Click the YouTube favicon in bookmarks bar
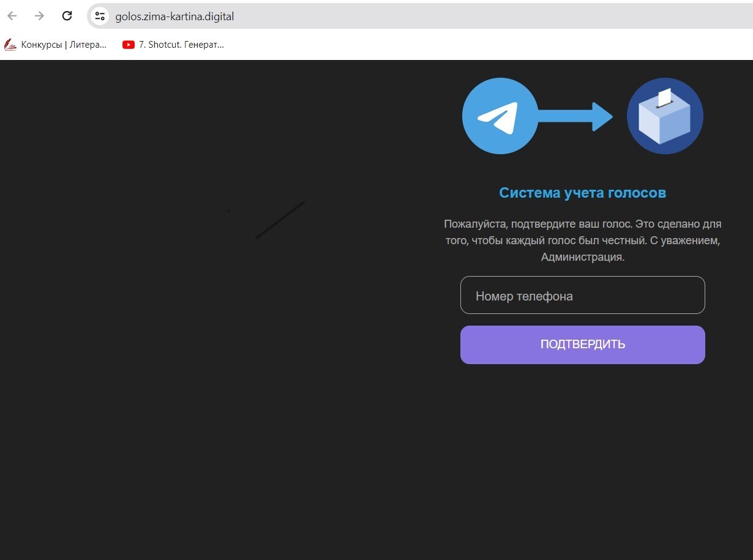753x560 pixels. coord(129,44)
